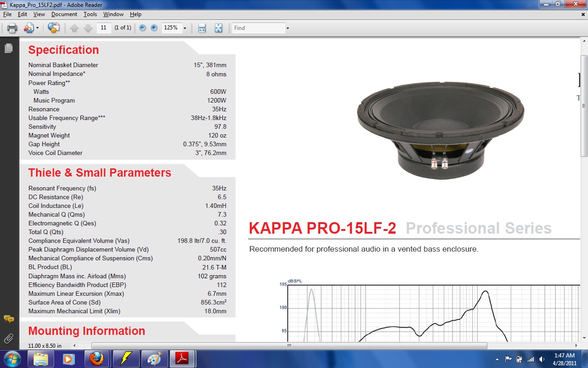588x368 pixels.
Task: Go to next page arrow
Action: coord(88,28)
